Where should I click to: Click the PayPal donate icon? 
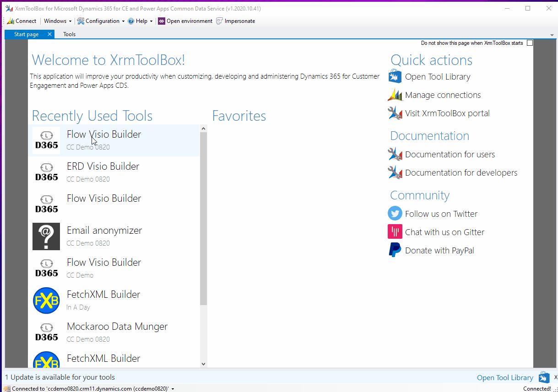point(395,250)
